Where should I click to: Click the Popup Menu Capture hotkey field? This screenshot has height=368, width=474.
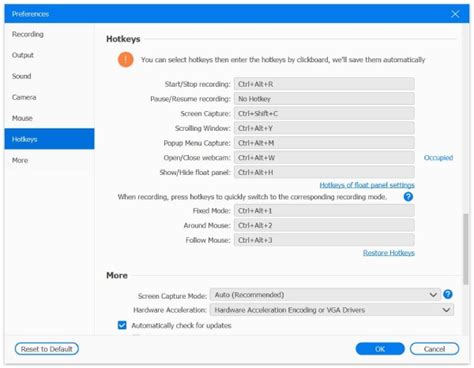coord(324,143)
